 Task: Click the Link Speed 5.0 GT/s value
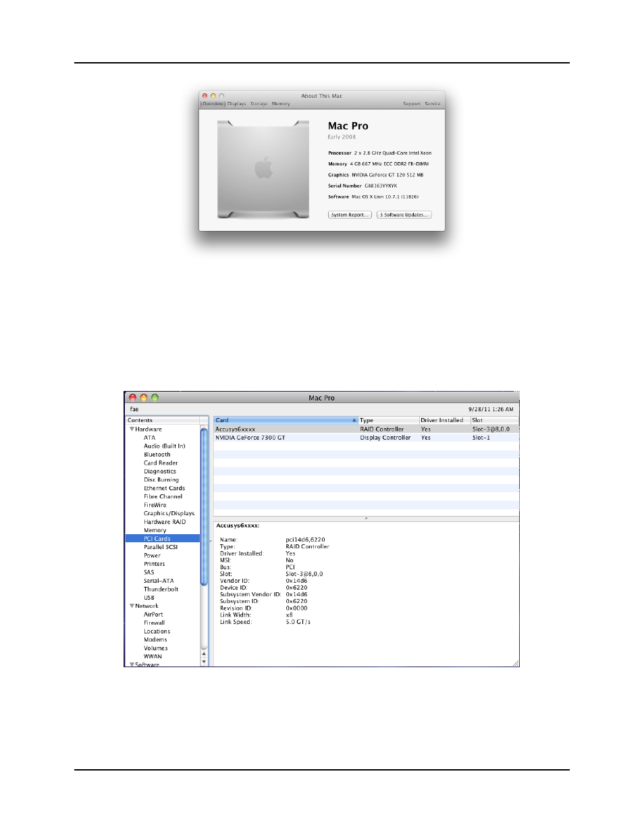[x=298, y=622]
